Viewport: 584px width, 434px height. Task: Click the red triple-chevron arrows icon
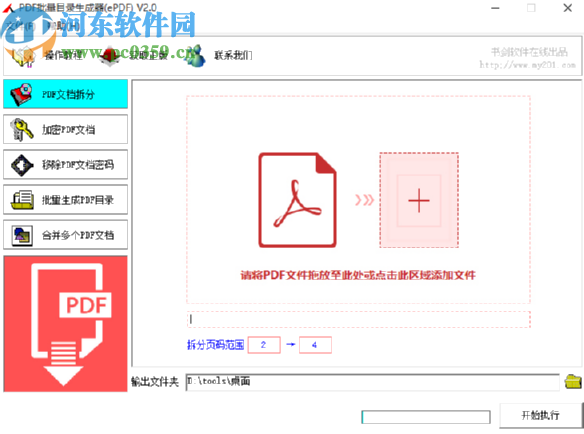pos(364,200)
